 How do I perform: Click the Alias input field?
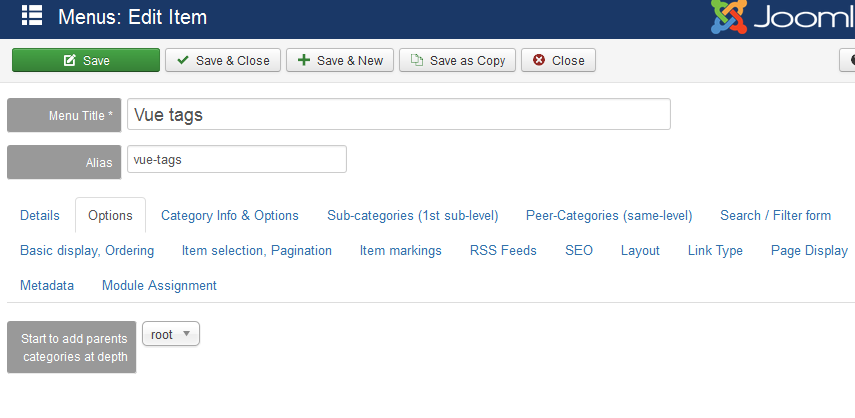click(x=237, y=160)
